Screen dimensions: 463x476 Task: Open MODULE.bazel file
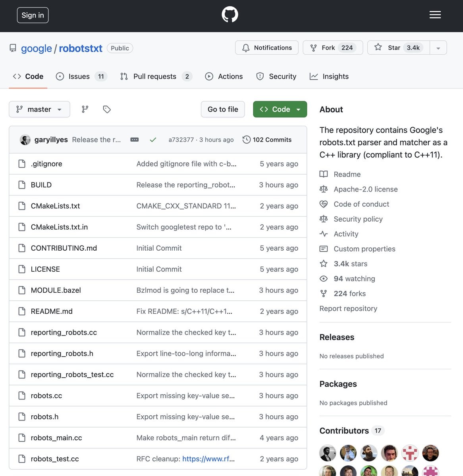pyautogui.click(x=56, y=290)
